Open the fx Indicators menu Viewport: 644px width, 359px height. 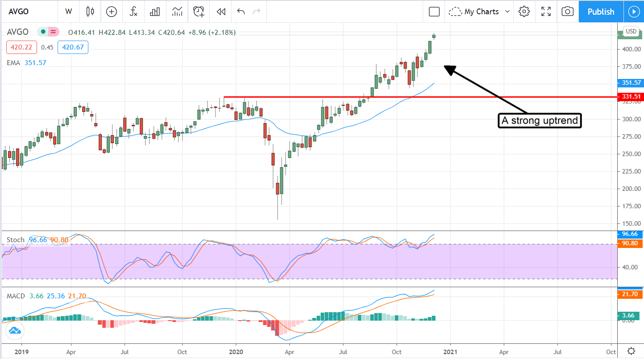133,12
